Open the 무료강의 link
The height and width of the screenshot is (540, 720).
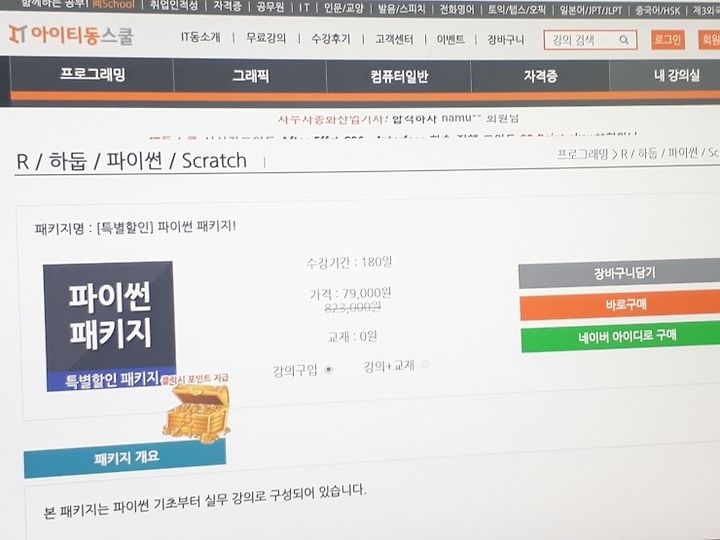(x=266, y=38)
